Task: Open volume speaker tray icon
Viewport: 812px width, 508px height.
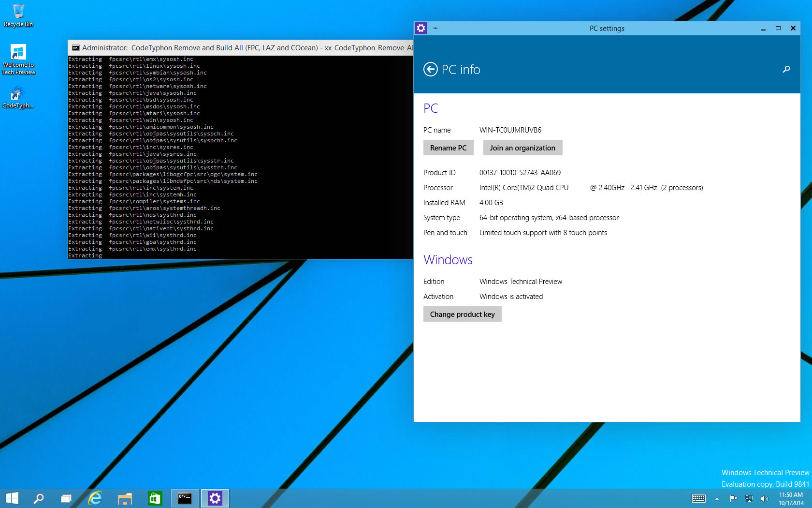Action: point(764,498)
